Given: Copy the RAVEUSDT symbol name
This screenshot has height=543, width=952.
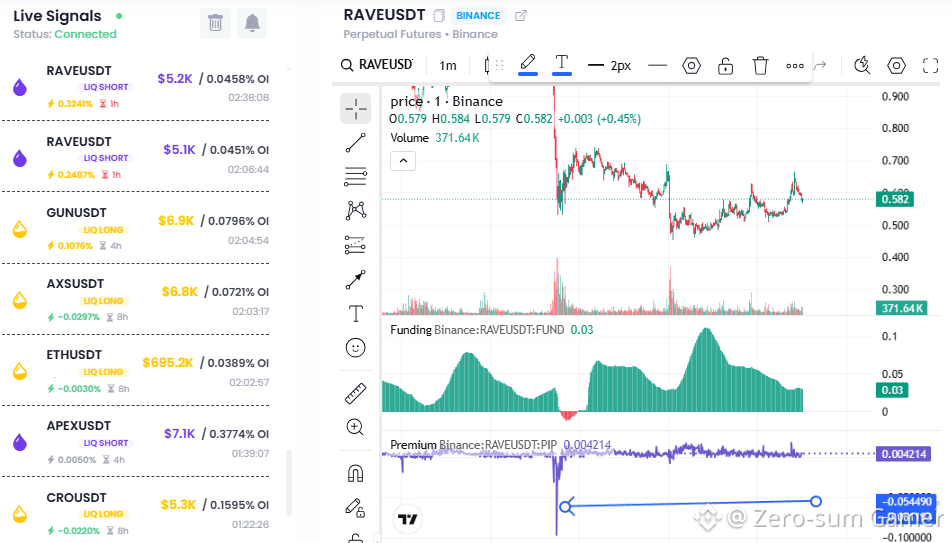Looking at the screenshot, I should coord(440,16).
